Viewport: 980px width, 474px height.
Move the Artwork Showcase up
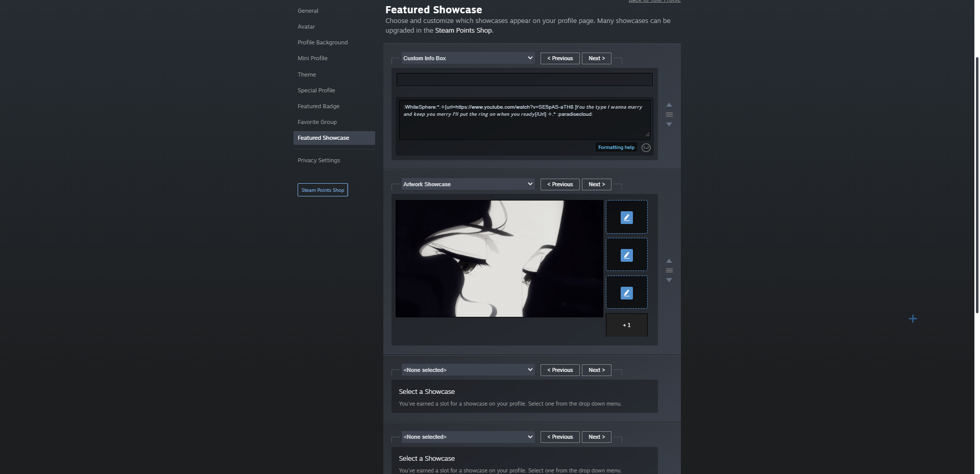pyautogui.click(x=669, y=261)
